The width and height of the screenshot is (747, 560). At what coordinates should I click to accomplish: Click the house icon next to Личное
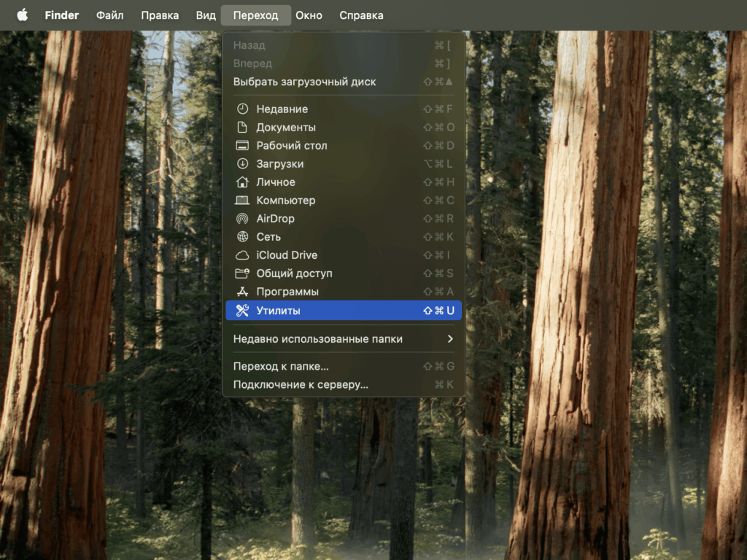(x=242, y=182)
